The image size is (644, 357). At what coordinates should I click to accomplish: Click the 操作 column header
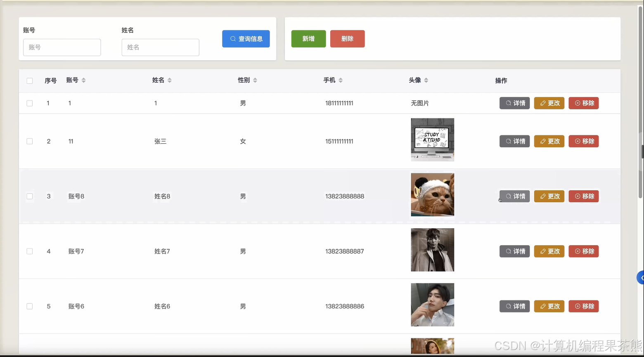[x=501, y=80]
